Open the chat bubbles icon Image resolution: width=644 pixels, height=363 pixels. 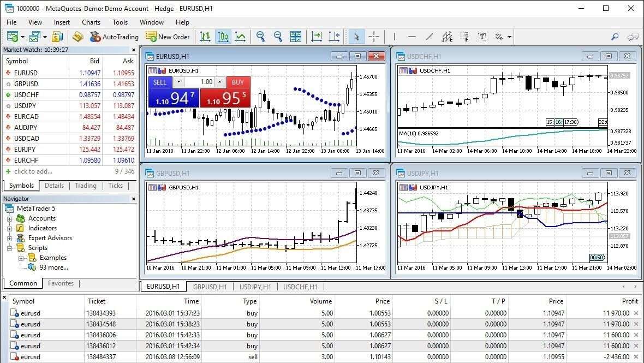[633, 37]
